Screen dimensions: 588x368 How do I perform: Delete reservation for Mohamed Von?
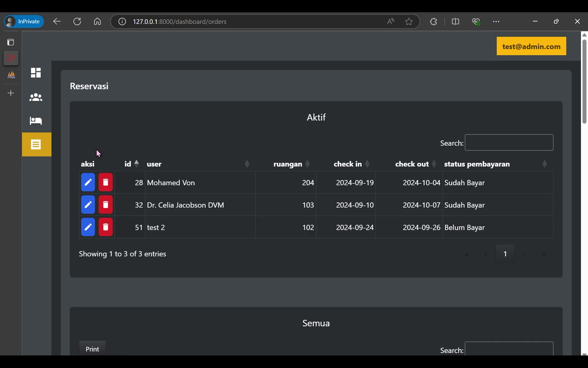[106, 182]
